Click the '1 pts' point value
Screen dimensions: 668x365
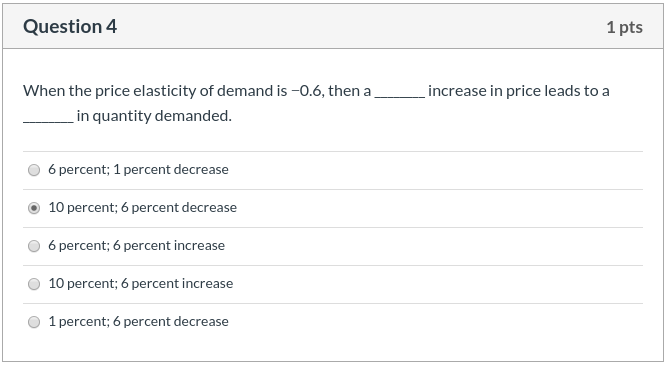pos(625,27)
